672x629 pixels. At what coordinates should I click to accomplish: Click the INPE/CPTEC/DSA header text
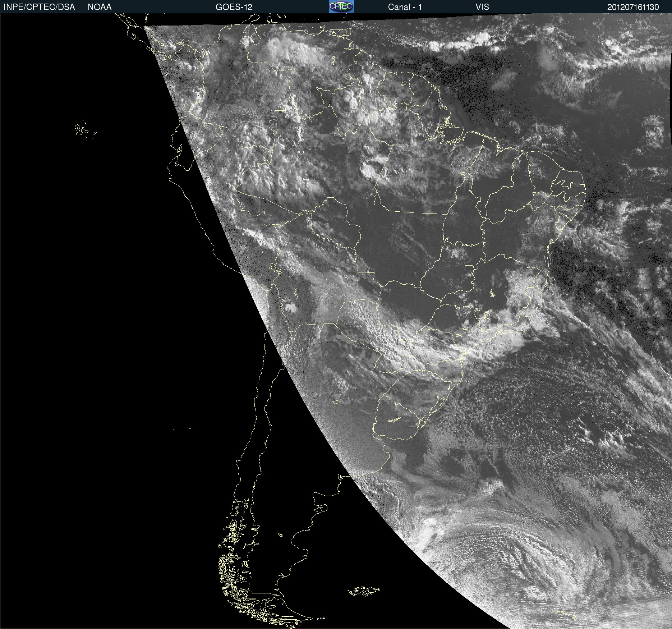[x=39, y=7]
